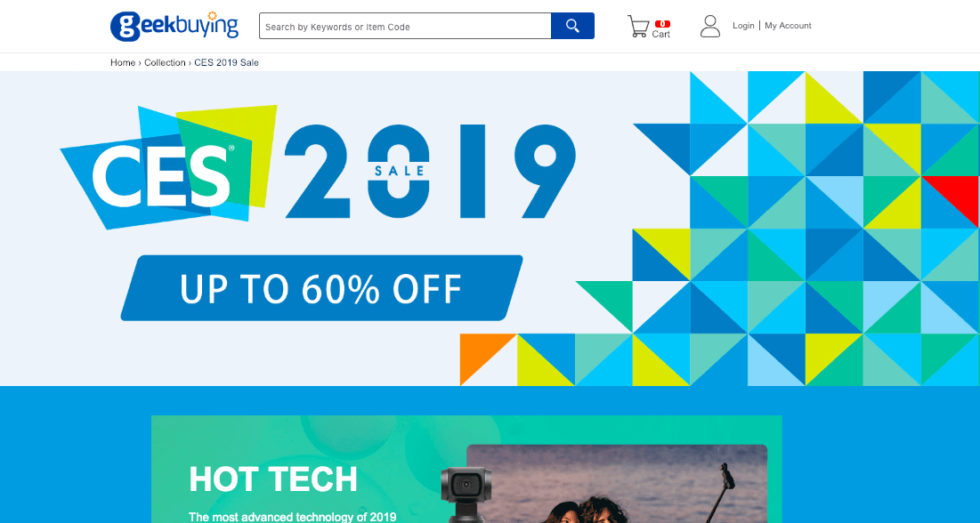The height and width of the screenshot is (523, 980).
Task: Open the HOT TECH section heading
Action: [273, 479]
